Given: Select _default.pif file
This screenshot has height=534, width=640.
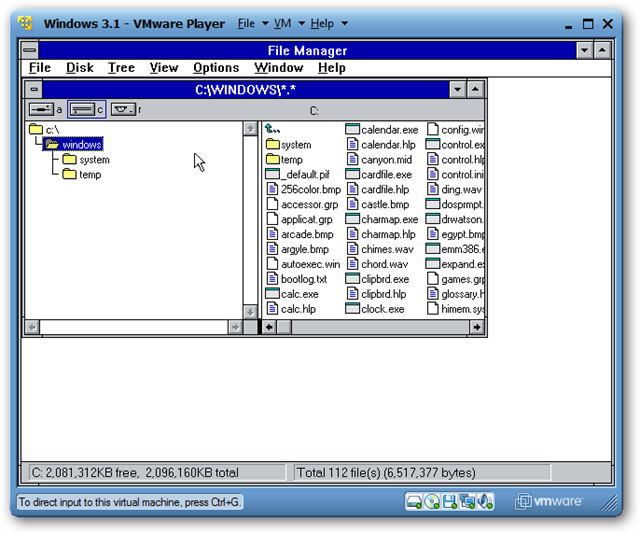Looking at the screenshot, I should pos(298,175).
